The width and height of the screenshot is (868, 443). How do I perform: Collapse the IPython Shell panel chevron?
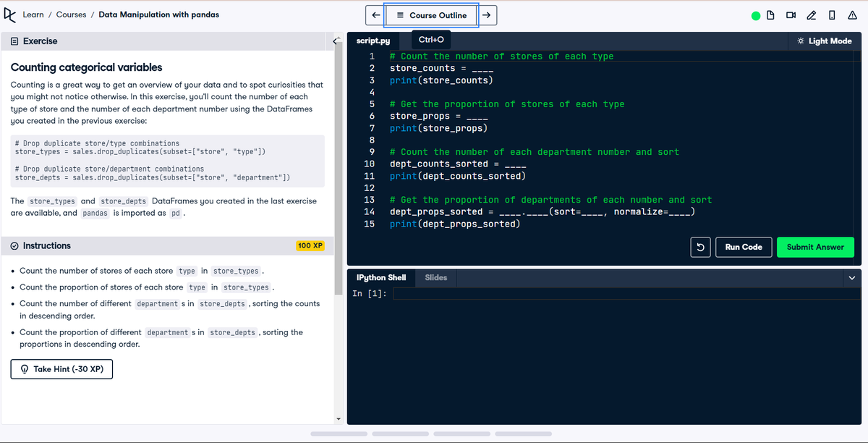pos(852,278)
